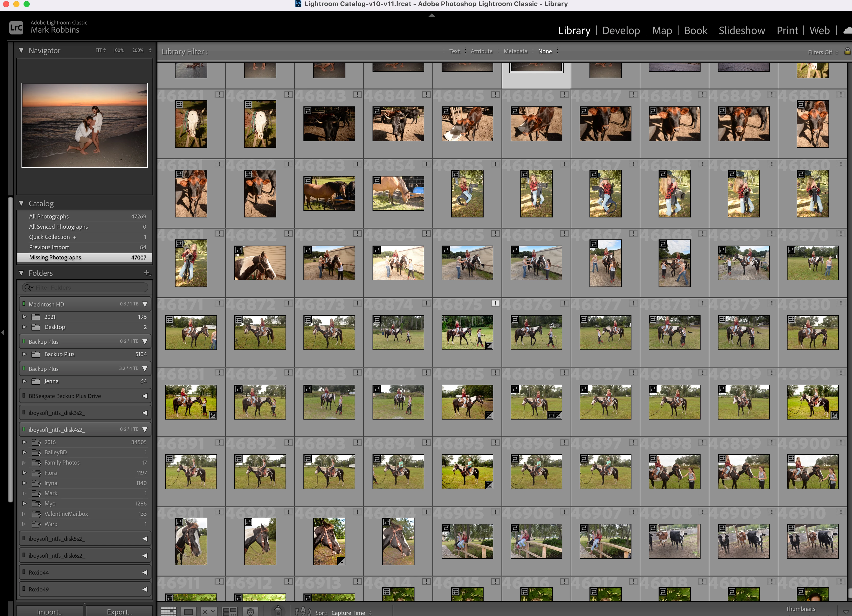This screenshot has width=852, height=616.
Task: Toggle the Library Filter lock icon
Action: 847,51
